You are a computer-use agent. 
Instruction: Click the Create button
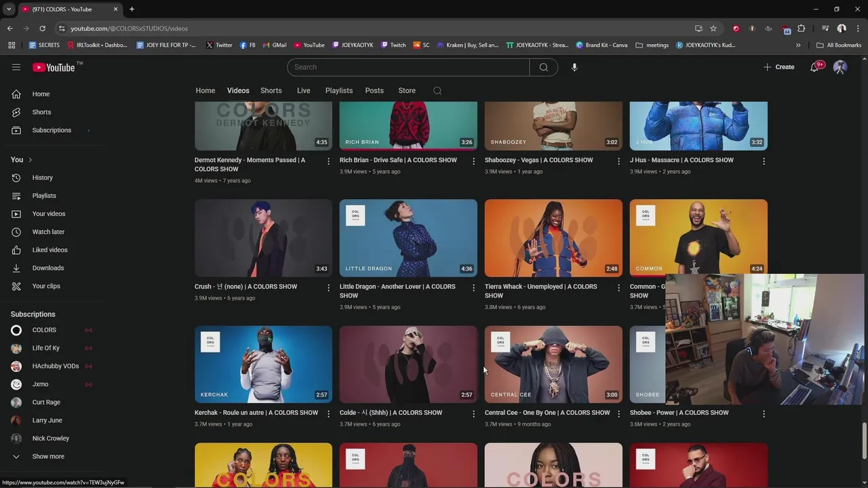778,67
